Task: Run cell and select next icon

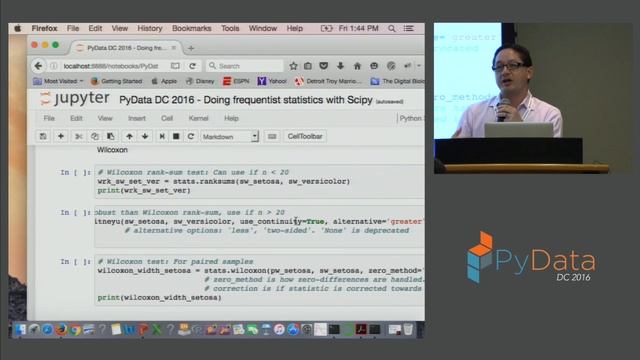Action: pyautogui.click(x=162, y=136)
